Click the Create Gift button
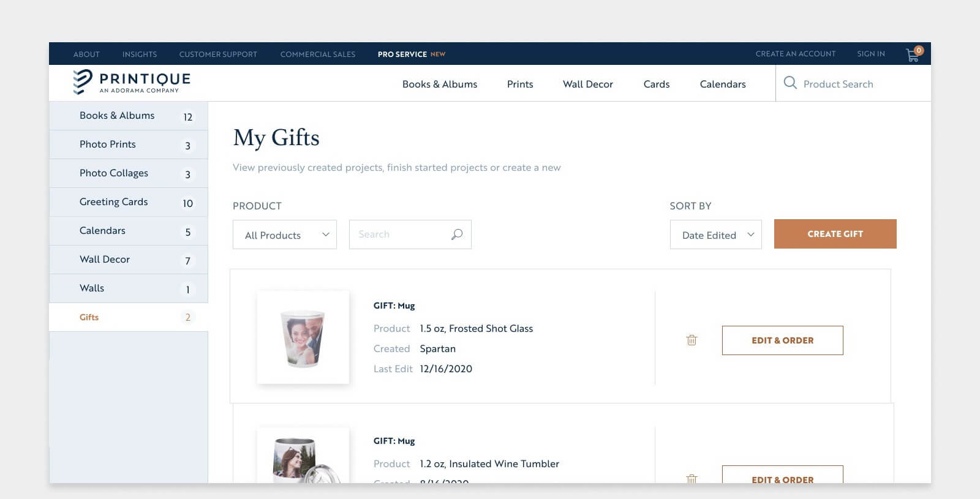Screen dimensions: 980x499 [x=835, y=234]
